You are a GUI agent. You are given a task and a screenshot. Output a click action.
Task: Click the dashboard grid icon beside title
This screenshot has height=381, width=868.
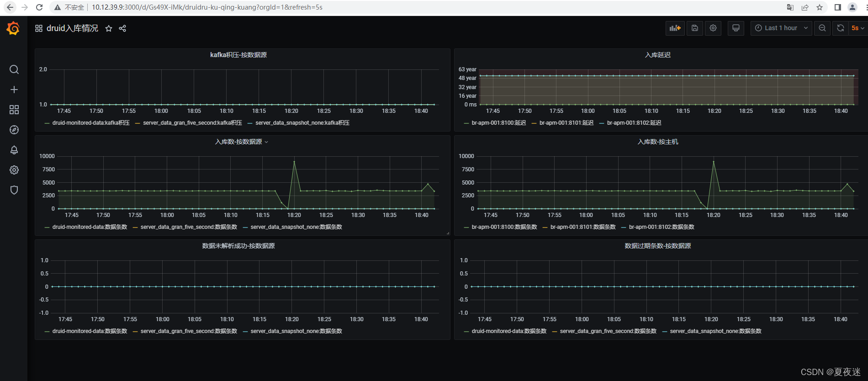pyautogui.click(x=39, y=28)
